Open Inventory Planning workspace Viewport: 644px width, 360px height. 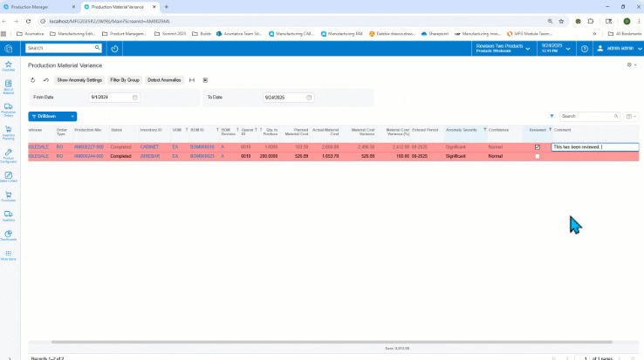[x=8, y=133]
